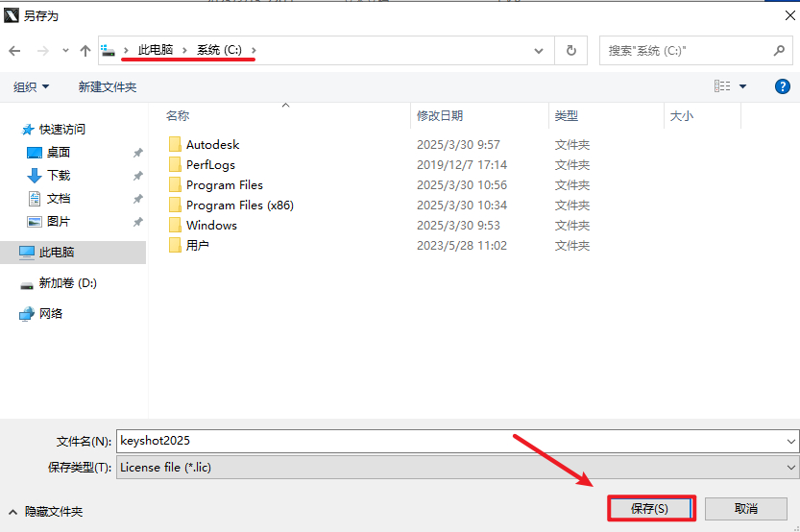The height and width of the screenshot is (532, 800).
Task: Click the Windows folder name
Action: pyautogui.click(x=211, y=226)
